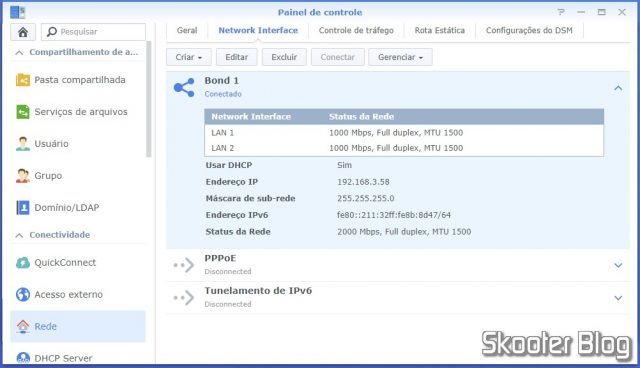640x368 pixels.
Task: Open the QuickConnect cloud icon
Action: click(23, 263)
